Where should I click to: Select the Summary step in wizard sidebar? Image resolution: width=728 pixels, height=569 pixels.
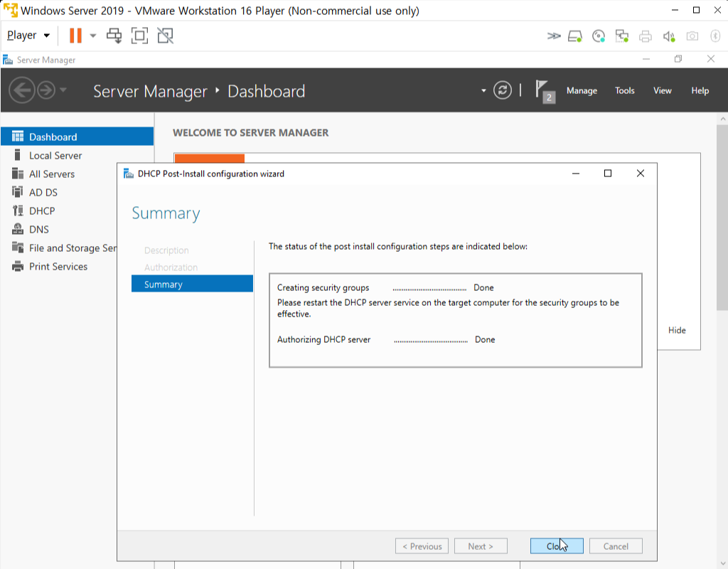[x=192, y=284]
